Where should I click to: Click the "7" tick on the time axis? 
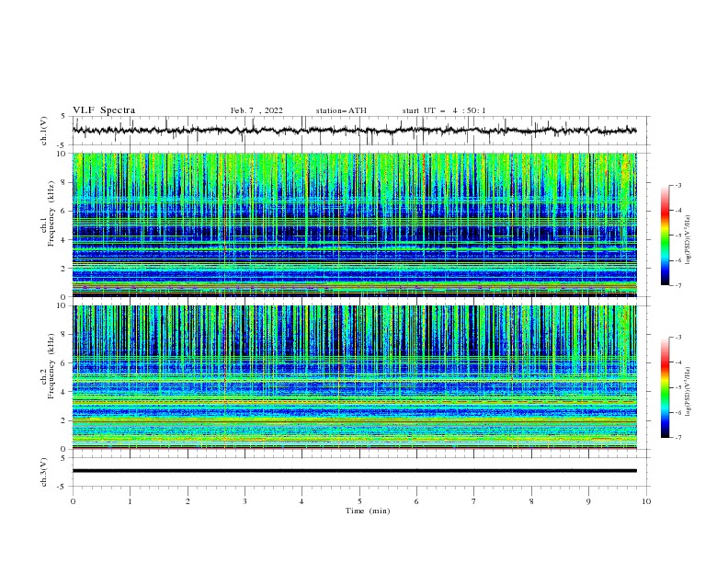474,501
